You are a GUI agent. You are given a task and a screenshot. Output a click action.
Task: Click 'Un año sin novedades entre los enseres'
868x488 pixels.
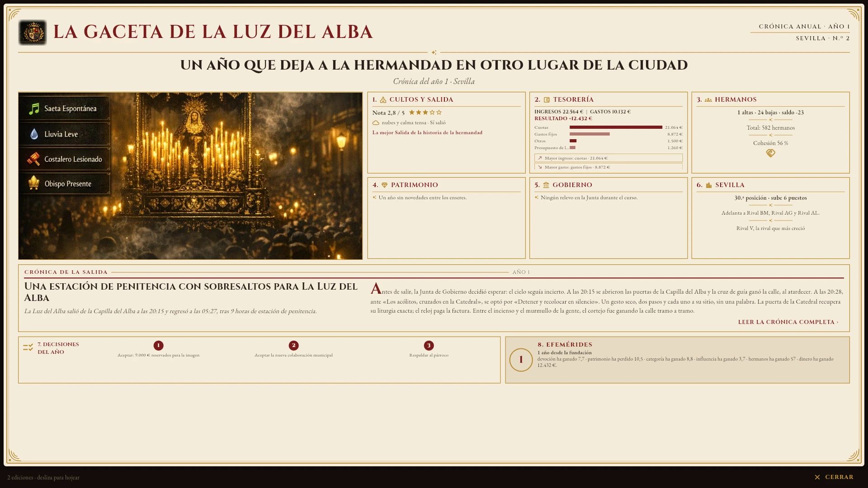pos(422,198)
